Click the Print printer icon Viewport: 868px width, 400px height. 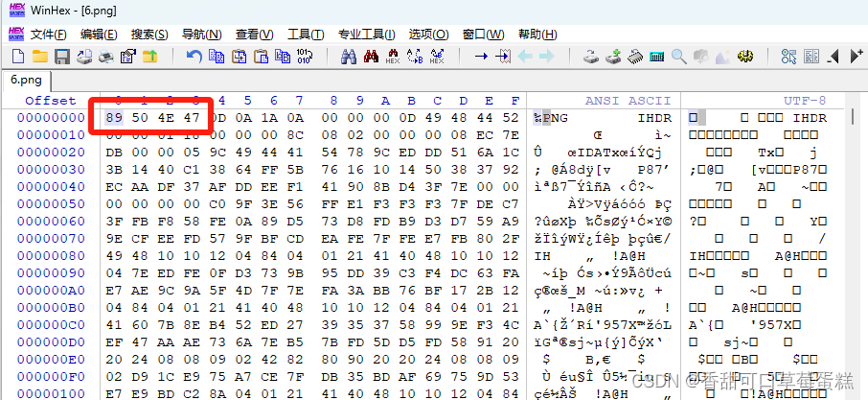pyautogui.click(x=105, y=56)
